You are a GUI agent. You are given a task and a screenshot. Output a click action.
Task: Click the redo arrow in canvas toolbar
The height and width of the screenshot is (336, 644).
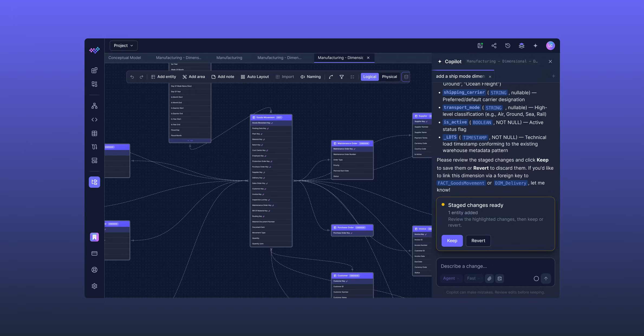tap(141, 77)
